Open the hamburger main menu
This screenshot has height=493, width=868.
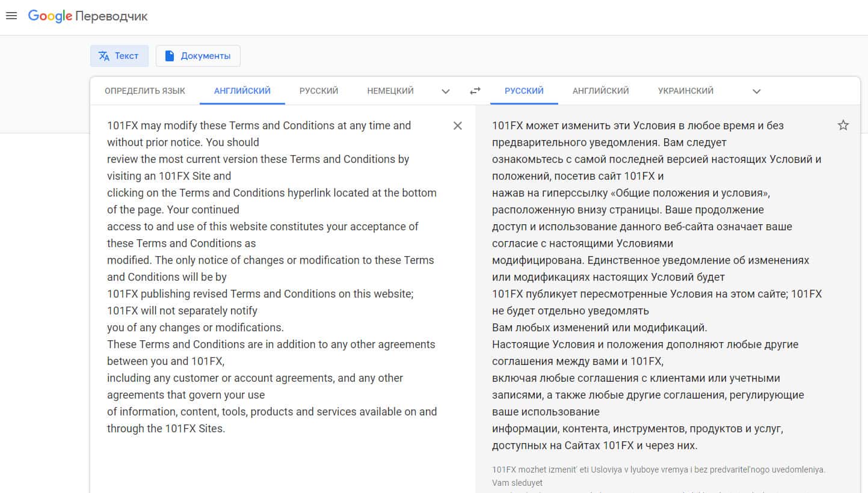coord(11,16)
